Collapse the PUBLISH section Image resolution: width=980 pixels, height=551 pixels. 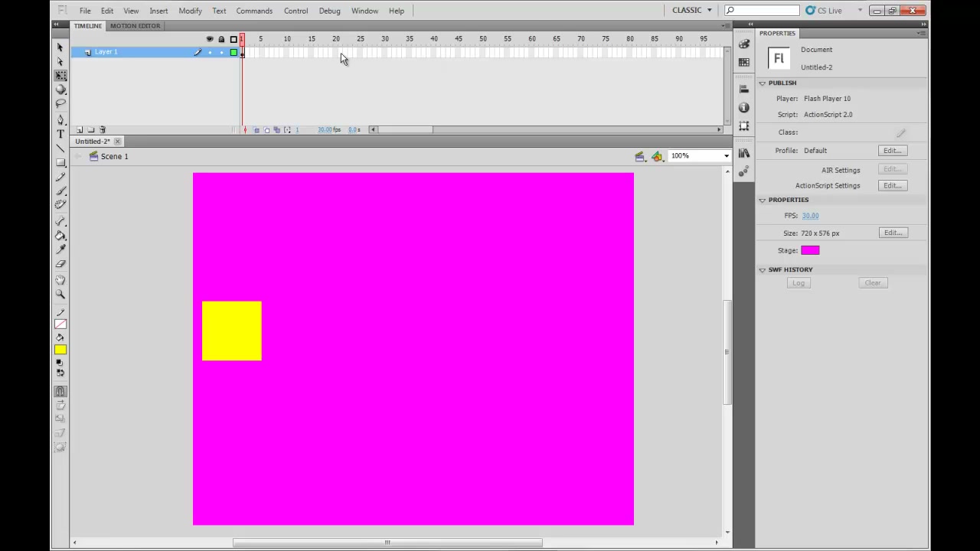click(763, 83)
